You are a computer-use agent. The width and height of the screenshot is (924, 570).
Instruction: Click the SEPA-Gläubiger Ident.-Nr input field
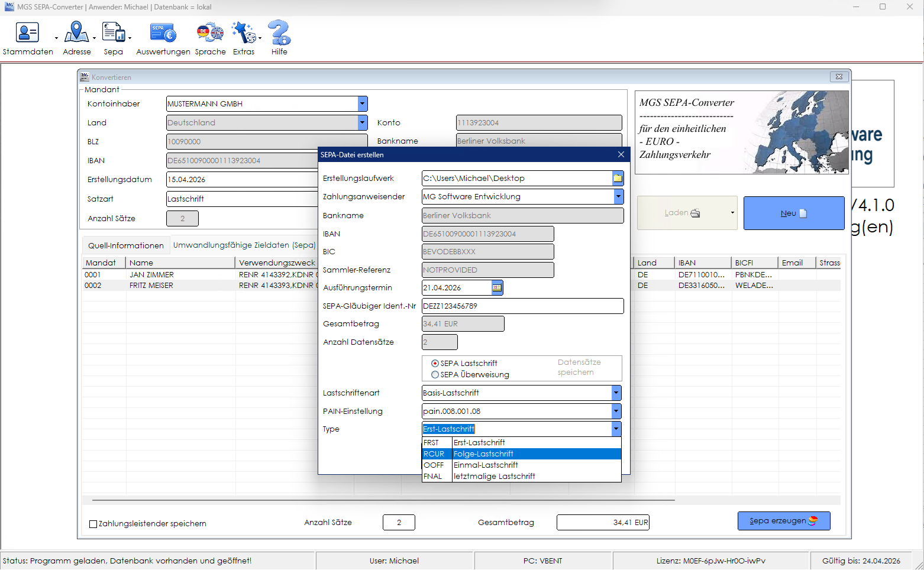[523, 306]
